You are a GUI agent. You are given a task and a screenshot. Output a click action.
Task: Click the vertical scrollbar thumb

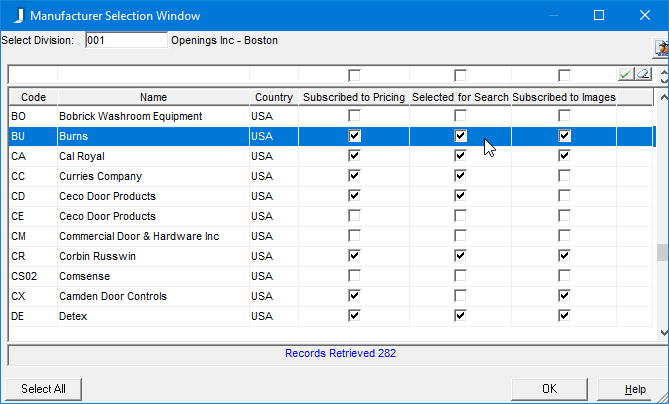pos(663,252)
